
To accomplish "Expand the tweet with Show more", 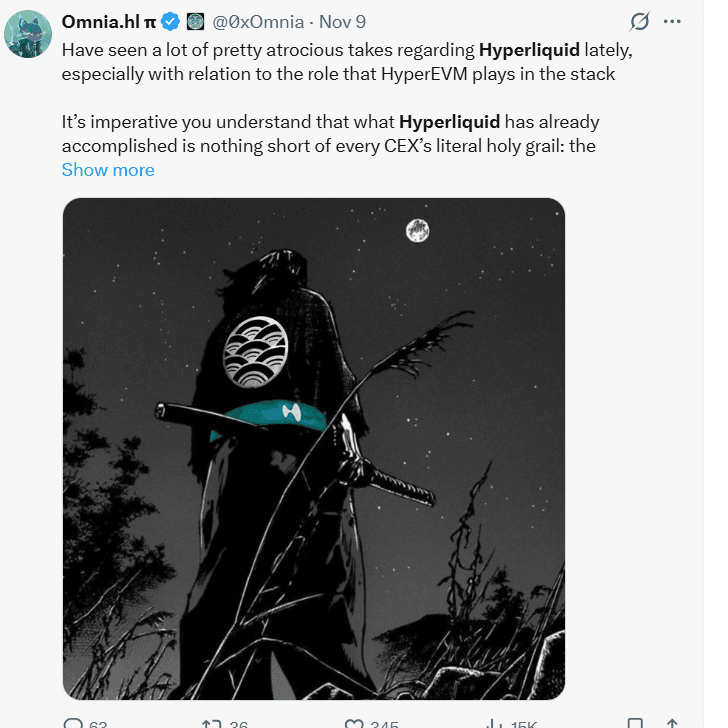I will [108, 170].
